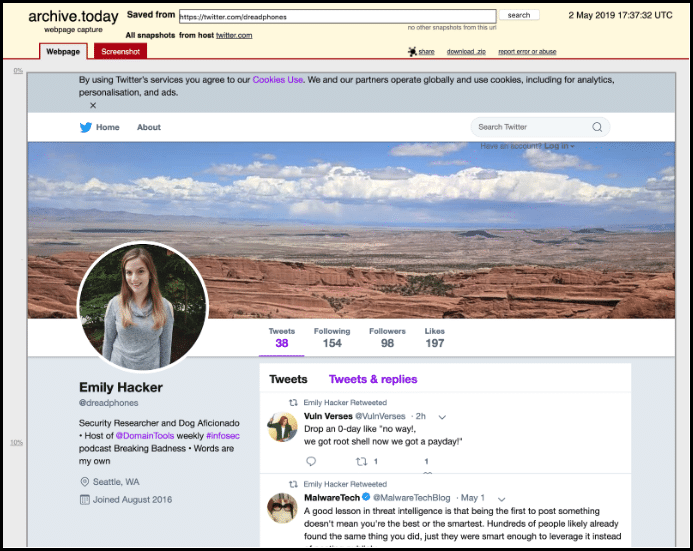Click the retweeted icon above MalwareTech tweet
Image resolution: width=693 pixels, height=551 pixels.
[x=293, y=484]
